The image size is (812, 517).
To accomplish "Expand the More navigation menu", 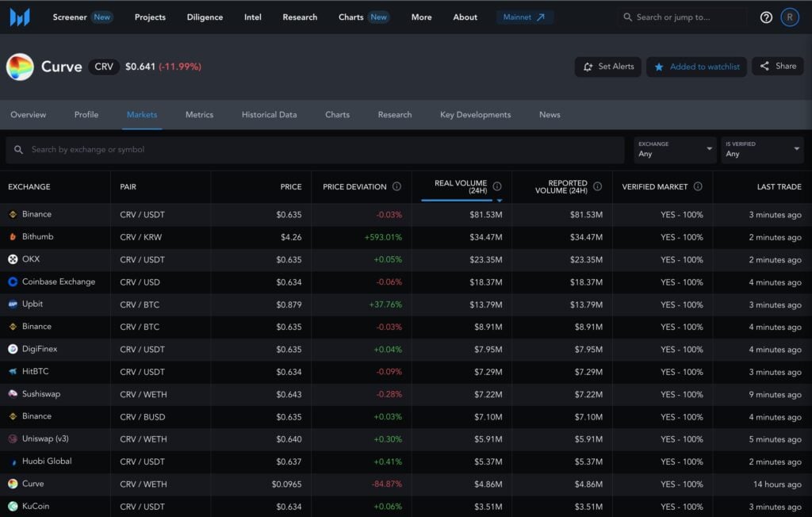I will pyautogui.click(x=421, y=17).
